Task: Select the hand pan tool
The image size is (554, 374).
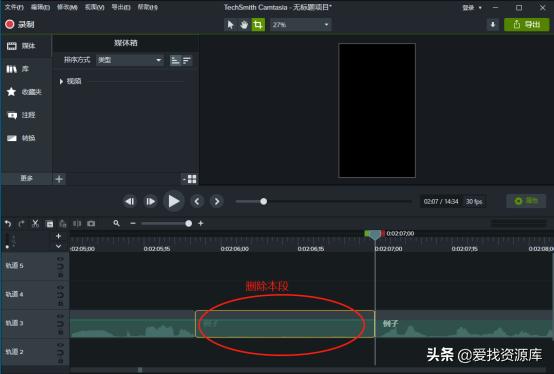Action: [244, 25]
